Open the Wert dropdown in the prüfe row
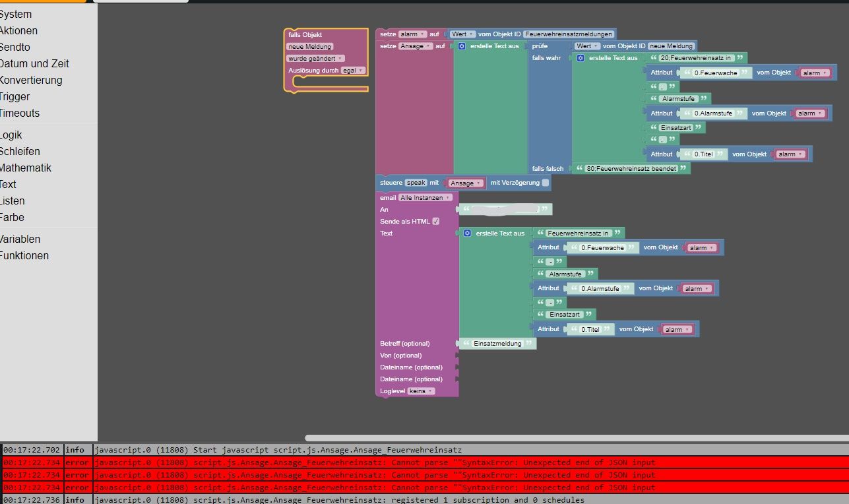The image size is (849, 504). (587, 46)
